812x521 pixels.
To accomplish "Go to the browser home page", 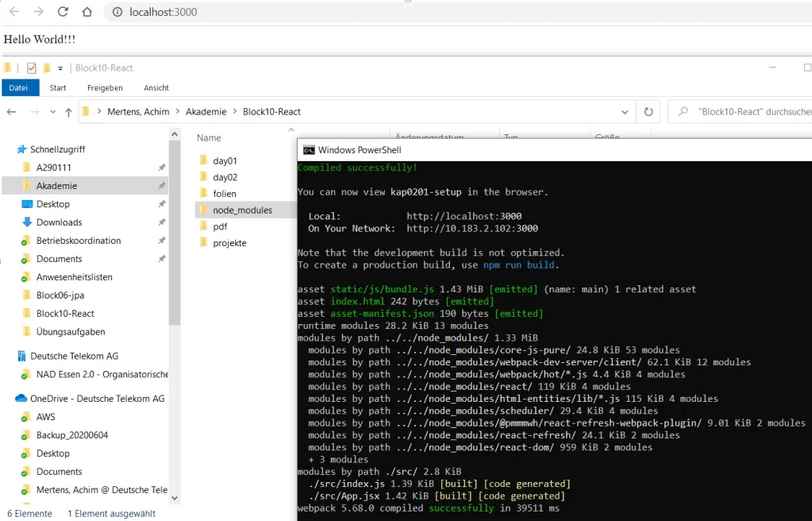I will click(x=87, y=11).
